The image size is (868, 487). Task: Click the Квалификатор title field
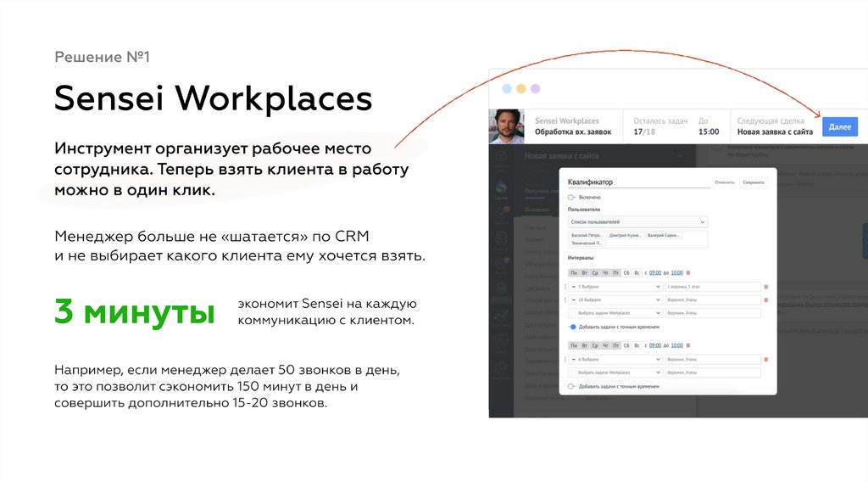(639, 182)
